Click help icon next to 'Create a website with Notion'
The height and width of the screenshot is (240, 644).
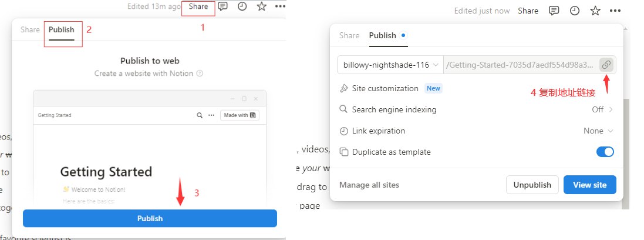coord(200,74)
